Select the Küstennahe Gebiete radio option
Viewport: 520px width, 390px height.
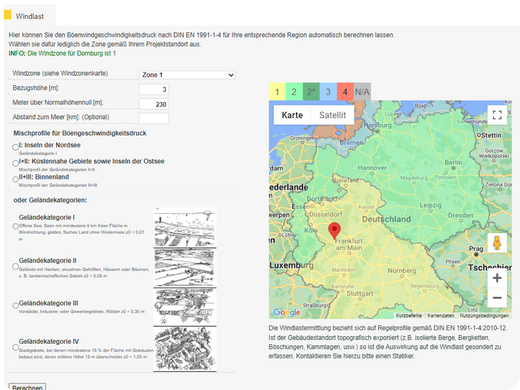click(x=15, y=163)
